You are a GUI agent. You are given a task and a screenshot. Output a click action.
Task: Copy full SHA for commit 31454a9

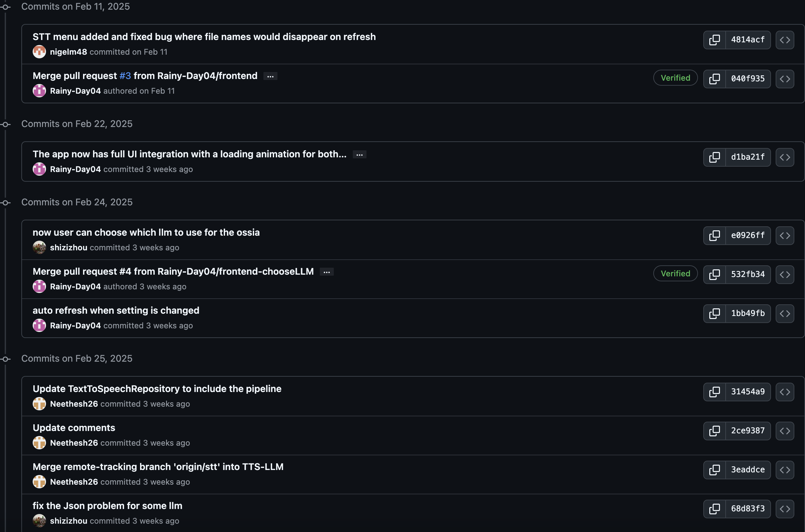[x=714, y=392]
